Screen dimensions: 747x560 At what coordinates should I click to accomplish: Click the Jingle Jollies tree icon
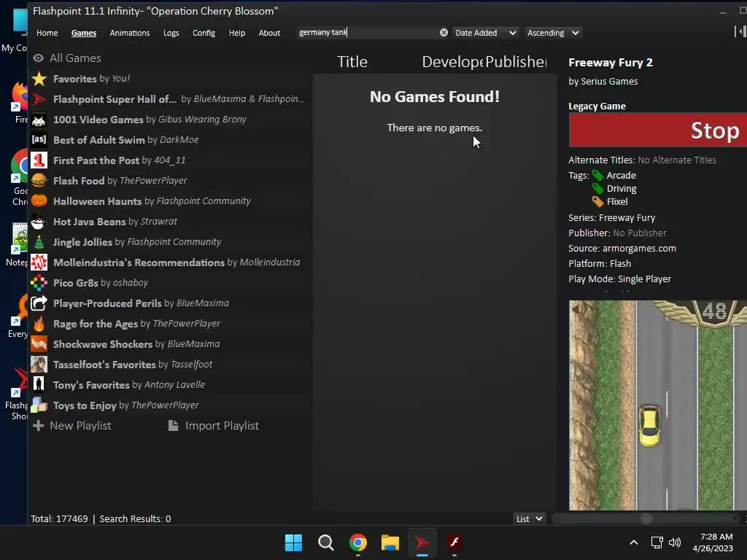pos(39,242)
